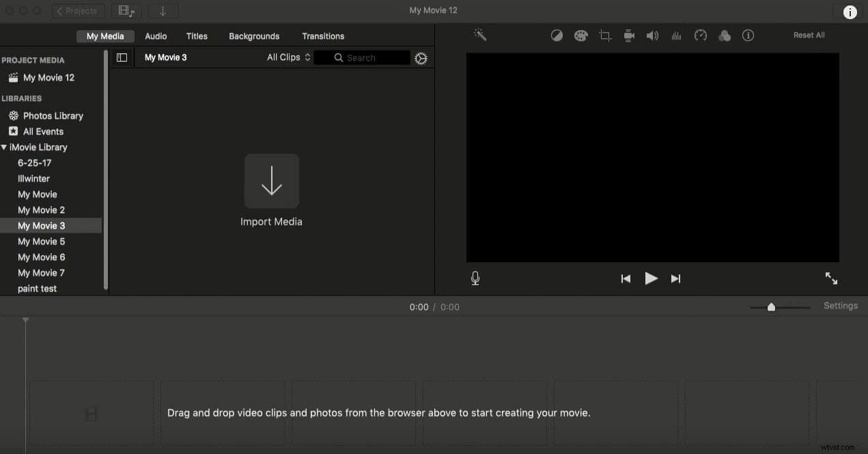The width and height of the screenshot is (868, 454).
Task: Skip to previous clip
Action: coord(626,279)
